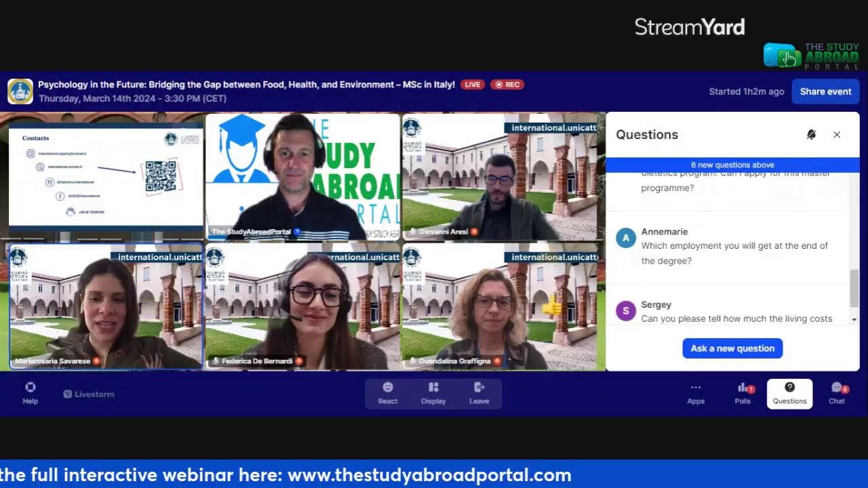
Task: Jump to 6 new questions above
Action: (732, 165)
